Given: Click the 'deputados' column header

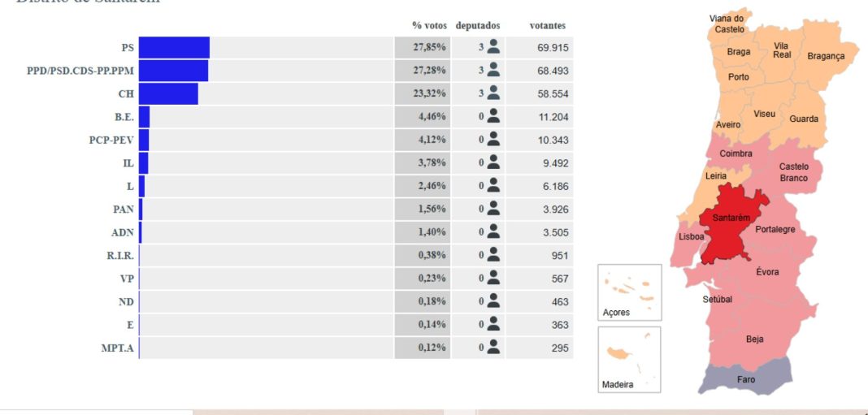Looking at the screenshot, I should (x=478, y=26).
